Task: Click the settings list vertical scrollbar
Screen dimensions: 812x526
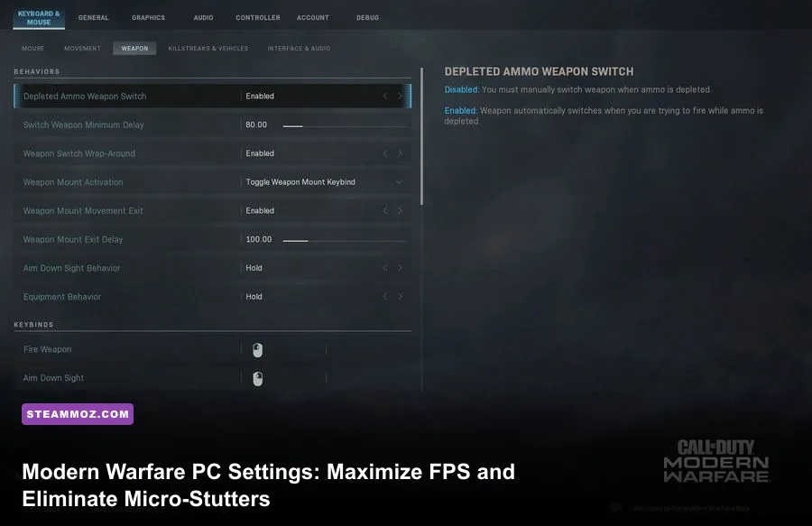Action: pyautogui.click(x=421, y=136)
